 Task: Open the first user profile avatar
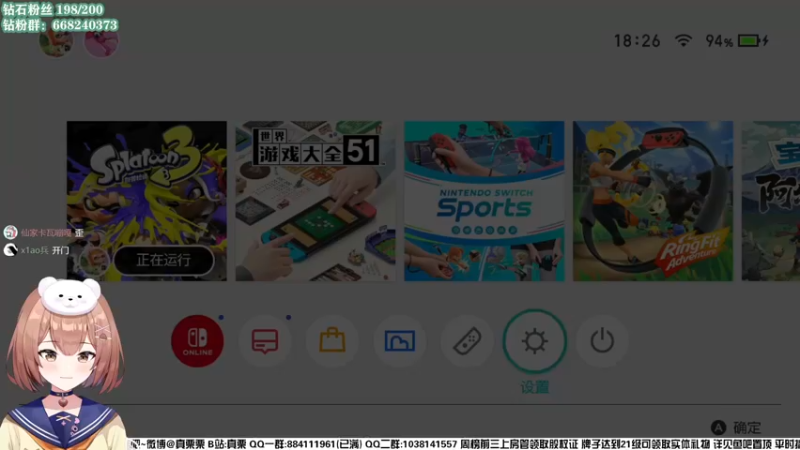coord(56,43)
